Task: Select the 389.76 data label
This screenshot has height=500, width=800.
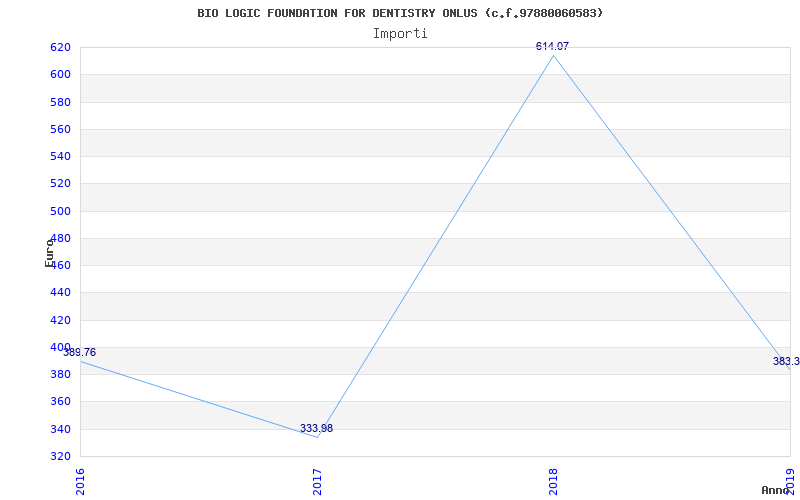Action: coord(79,353)
